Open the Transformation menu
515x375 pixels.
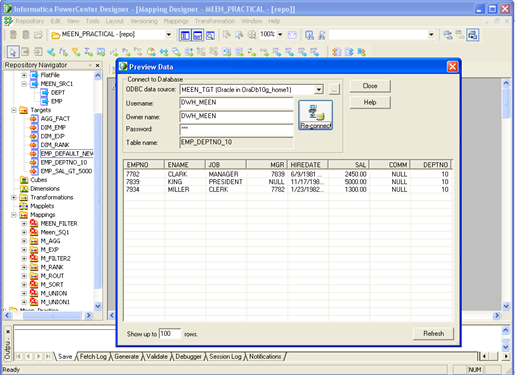(215, 21)
